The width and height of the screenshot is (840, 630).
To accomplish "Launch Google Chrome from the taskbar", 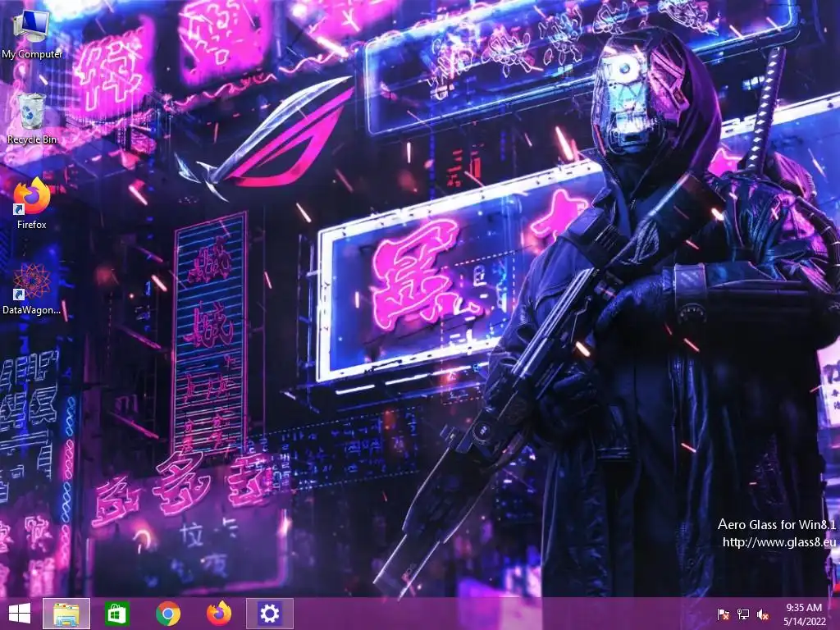I will coord(168,614).
